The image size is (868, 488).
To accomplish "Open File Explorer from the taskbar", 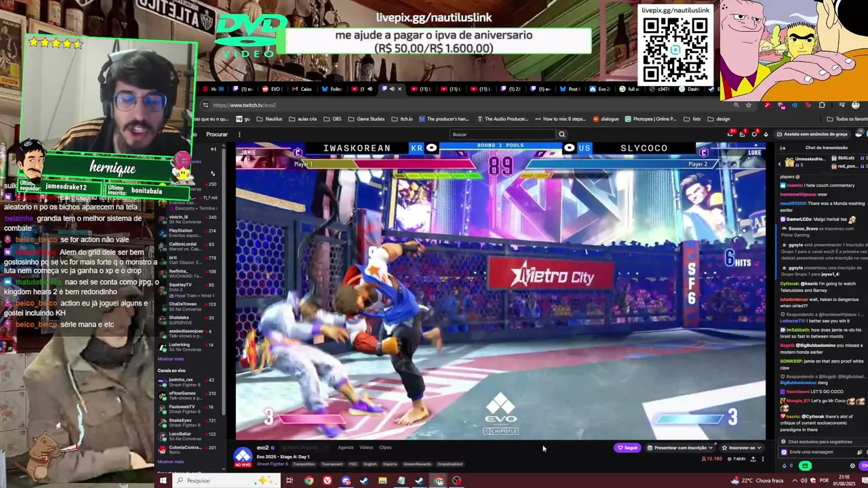I will click(382, 481).
